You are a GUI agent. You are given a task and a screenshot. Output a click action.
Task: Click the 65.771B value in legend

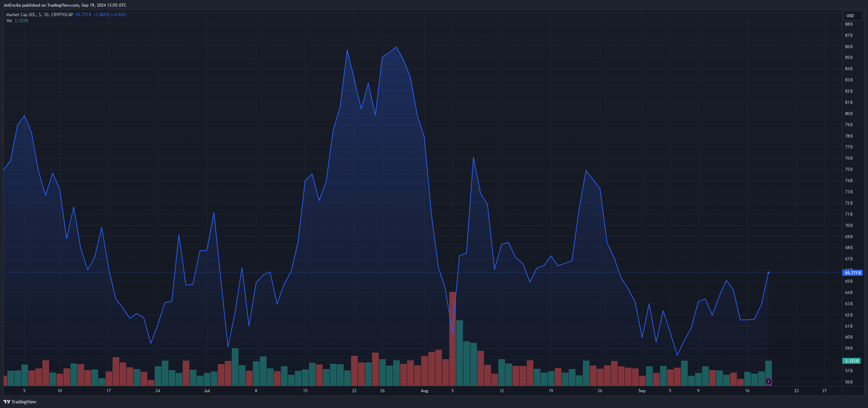83,15
